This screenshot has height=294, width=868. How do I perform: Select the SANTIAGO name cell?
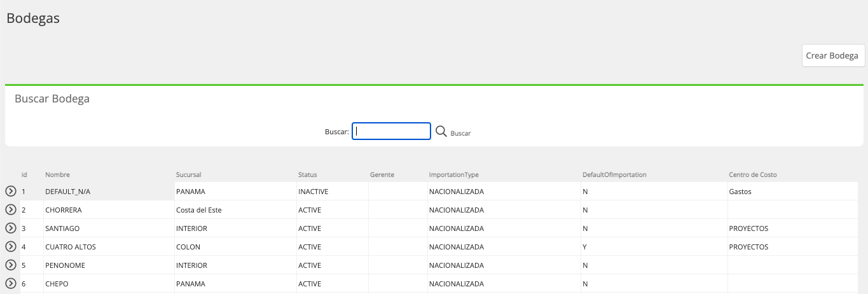point(108,228)
